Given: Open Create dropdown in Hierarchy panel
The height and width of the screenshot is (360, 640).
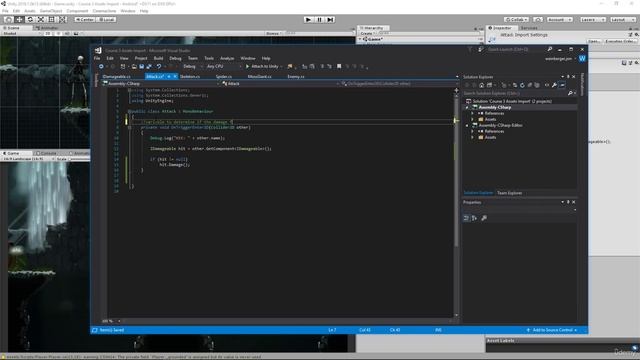Looking at the screenshot, I should (x=367, y=33).
